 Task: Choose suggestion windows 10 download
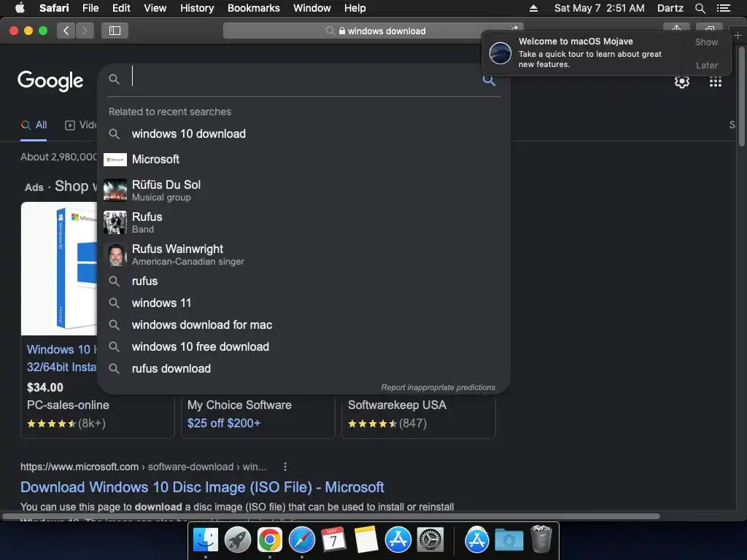click(x=303, y=134)
